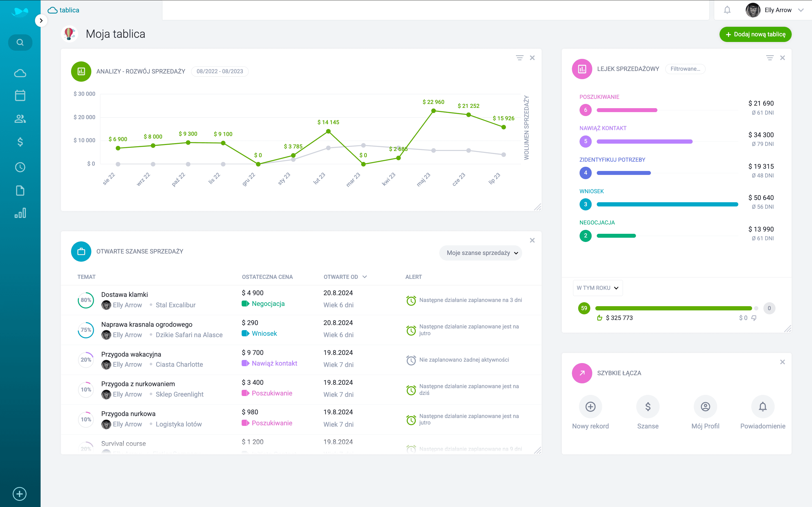
Task: Open the filter icon on ANALIZY chart panel
Action: pos(519,57)
